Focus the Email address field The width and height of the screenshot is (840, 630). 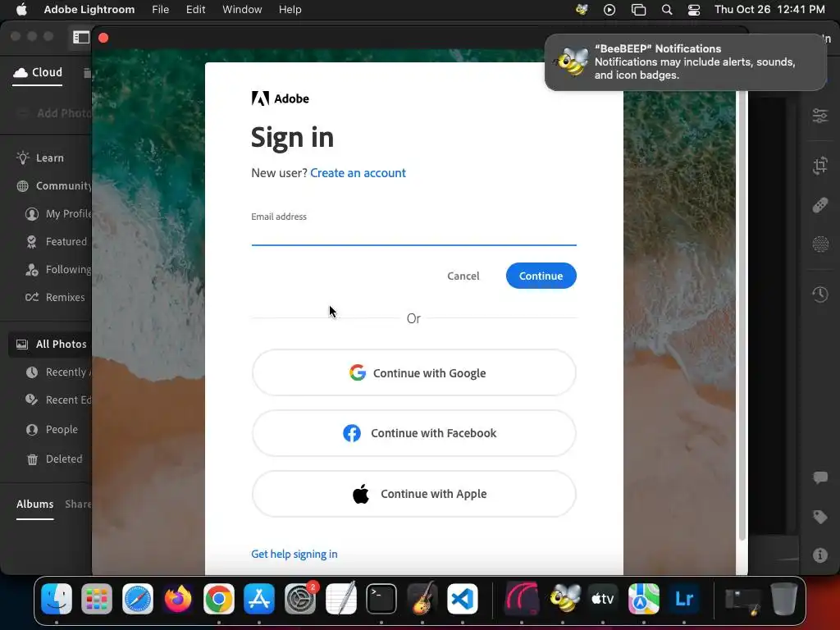point(413,234)
